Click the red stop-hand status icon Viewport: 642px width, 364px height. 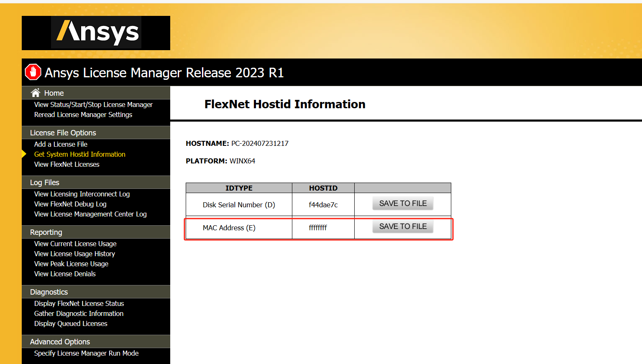click(x=33, y=72)
